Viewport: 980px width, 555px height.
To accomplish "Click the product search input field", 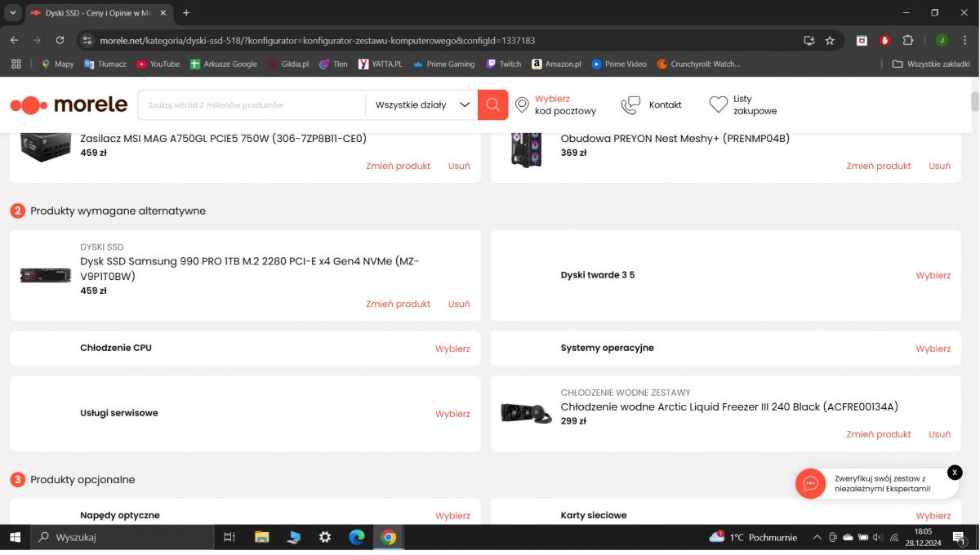I will click(x=252, y=104).
